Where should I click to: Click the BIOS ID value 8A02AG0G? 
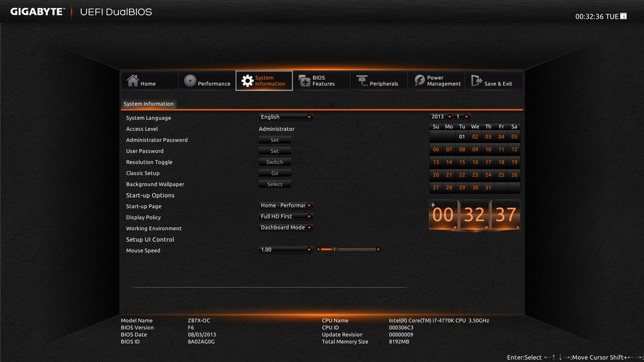201,341
